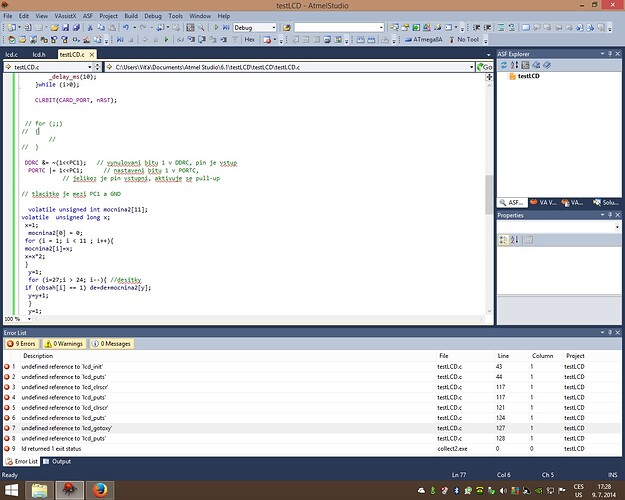625x500 pixels.
Task: Switch to the Output tab
Action: click(x=57, y=461)
